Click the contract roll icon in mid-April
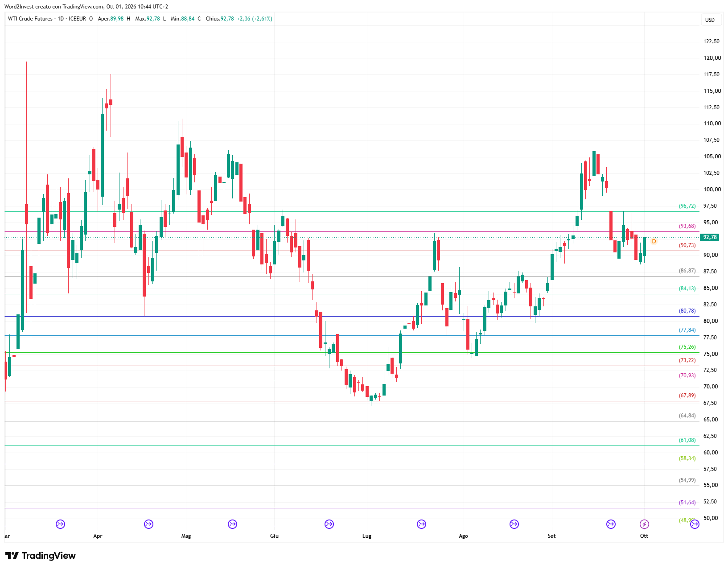Image resolution: width=728 pixels, height=569 pixels. [x=149, y=524]
